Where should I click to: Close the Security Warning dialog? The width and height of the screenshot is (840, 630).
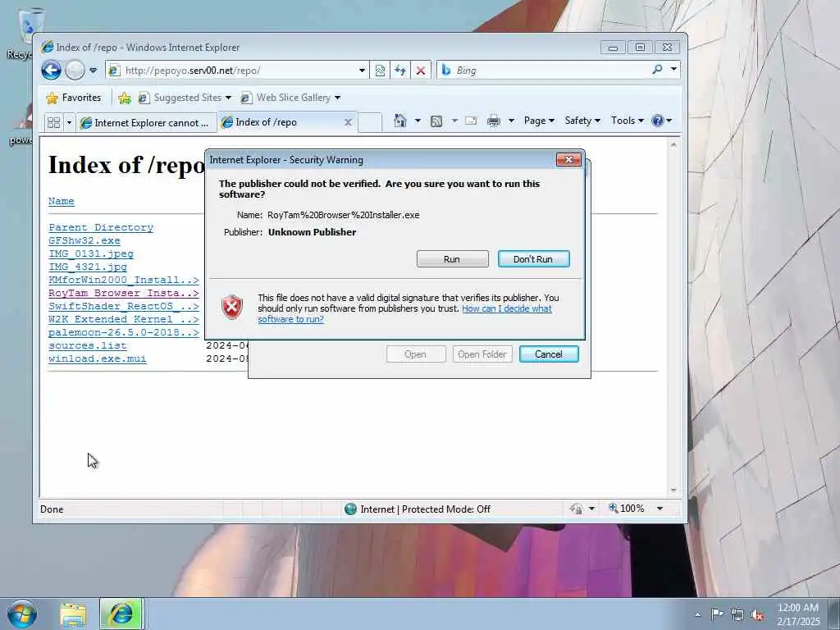(x=568, y=160)
